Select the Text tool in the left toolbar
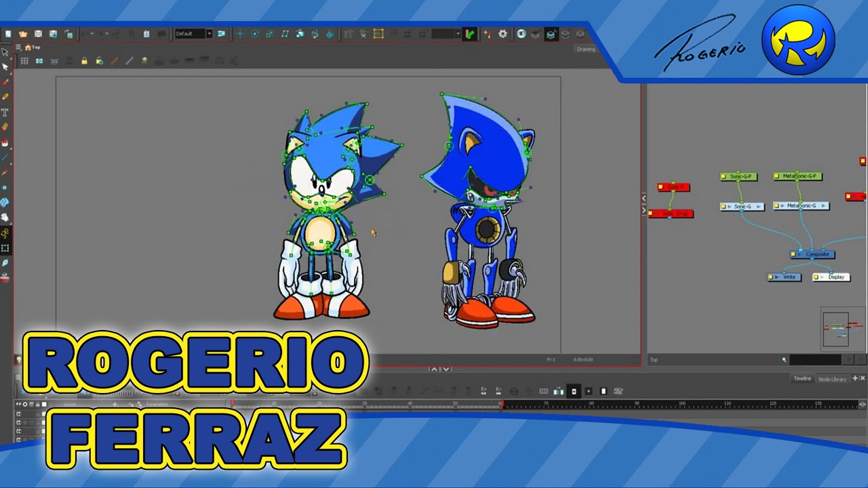 5,112
